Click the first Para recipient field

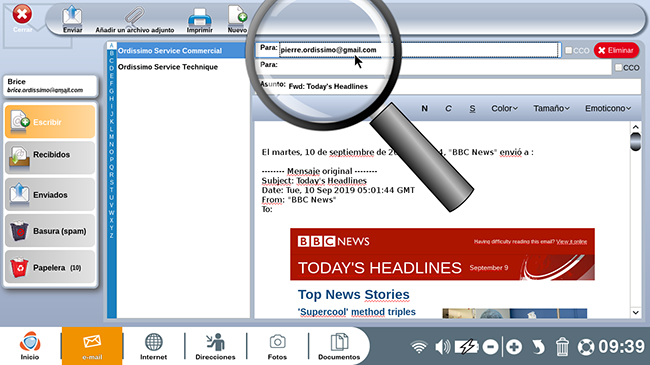419,50
